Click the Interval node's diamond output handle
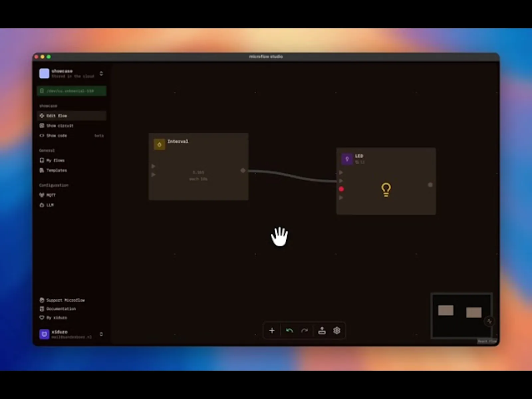The image size is (532, 399). (243, 171)
